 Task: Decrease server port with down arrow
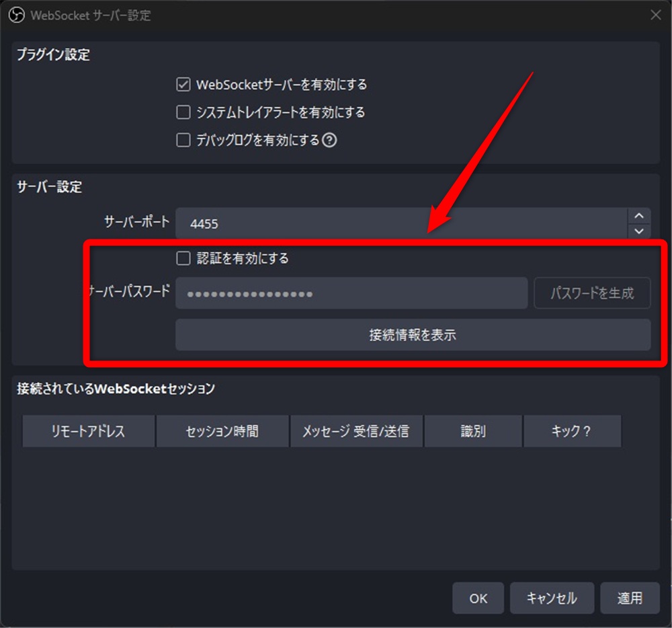tap(639, 231)
